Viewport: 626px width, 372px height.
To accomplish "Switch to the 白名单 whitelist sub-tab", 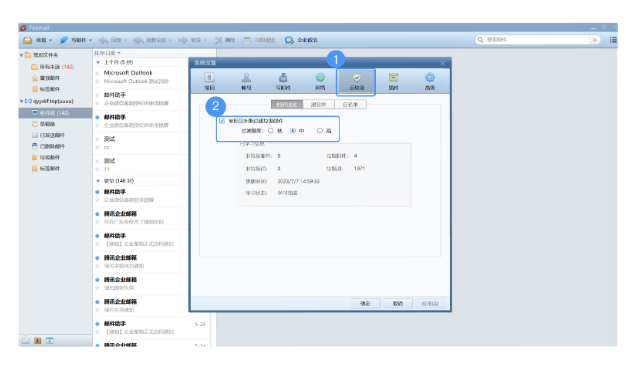I will (350, 105).
